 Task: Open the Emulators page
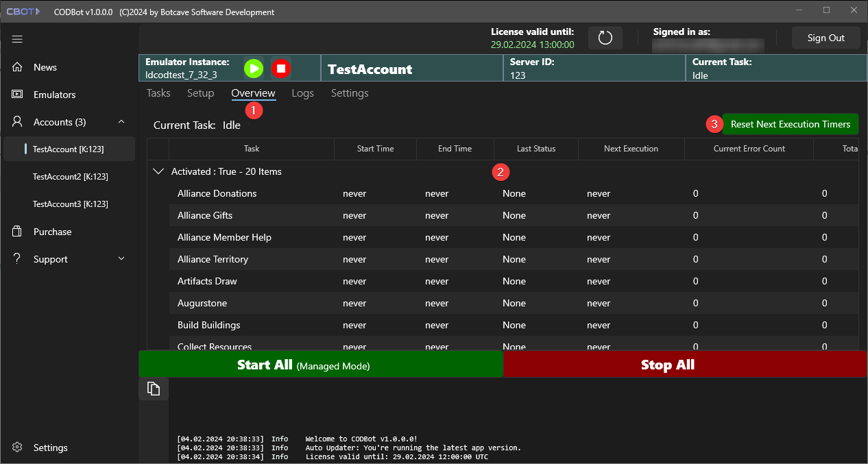point(54,95)
